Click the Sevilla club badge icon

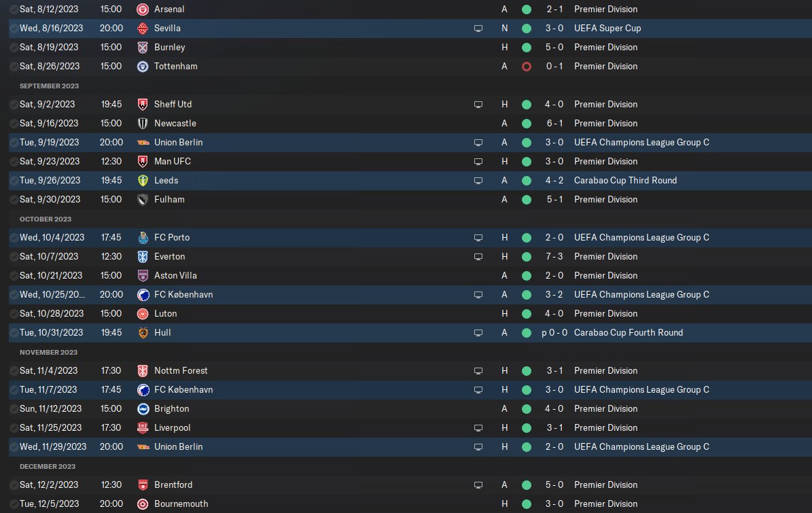tap(143, 29)
